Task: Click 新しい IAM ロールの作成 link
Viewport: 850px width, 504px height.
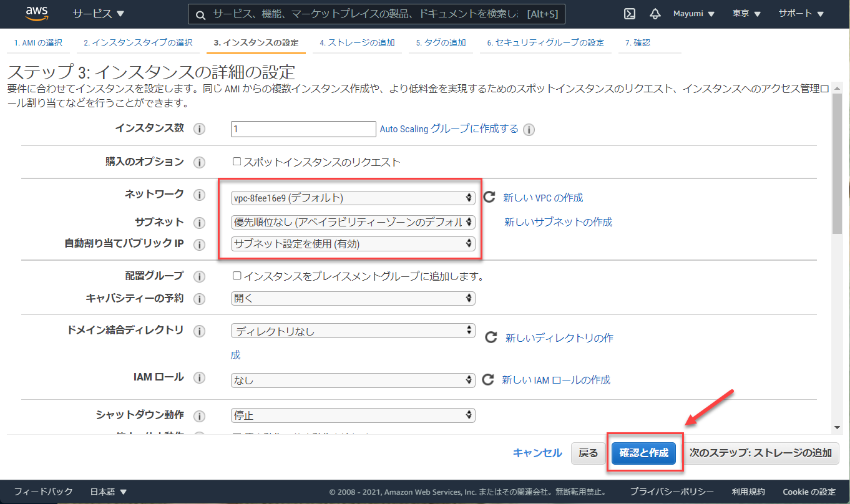Action: tap(556, 380)
